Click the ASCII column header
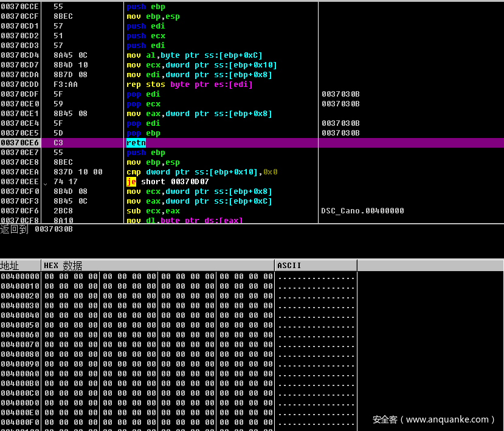This screenshot has height=431, width=504. (x=289, y=266)
